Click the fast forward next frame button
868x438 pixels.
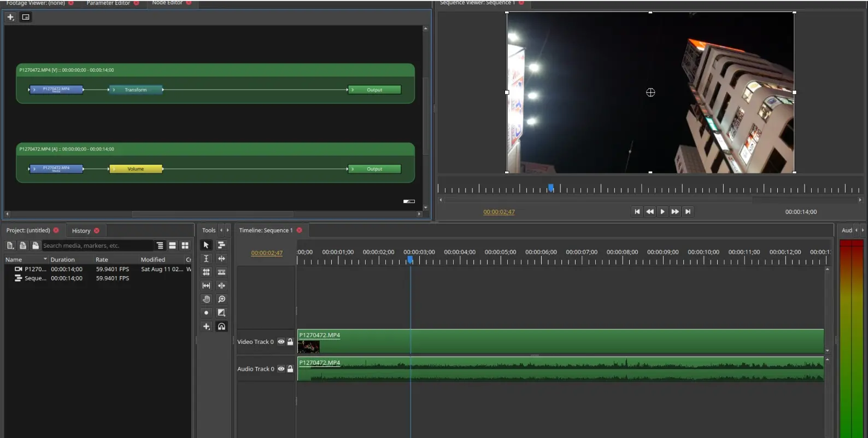pos(675,212)
